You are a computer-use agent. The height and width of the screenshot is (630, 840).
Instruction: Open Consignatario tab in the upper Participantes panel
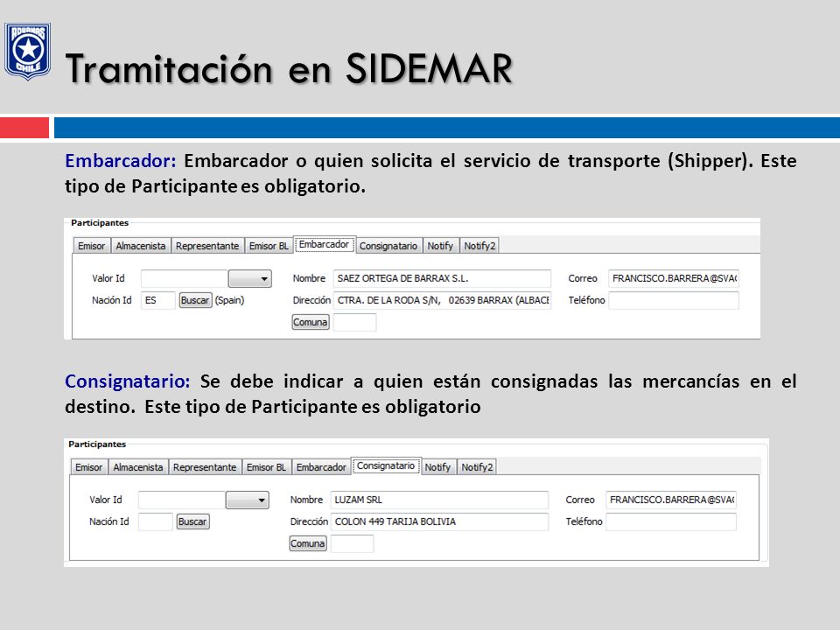pyautogui.click(x=388, y=246)
